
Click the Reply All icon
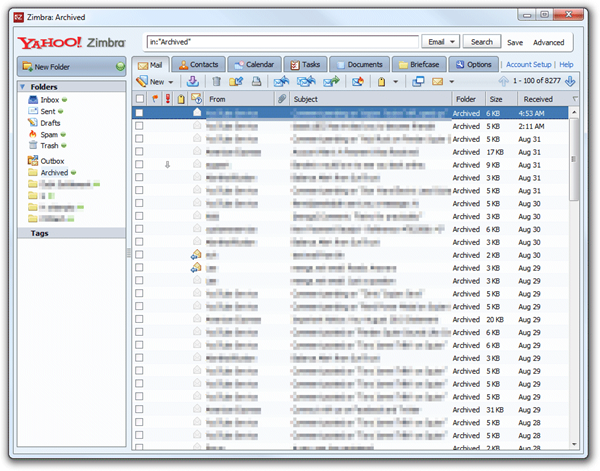point(306,81)
